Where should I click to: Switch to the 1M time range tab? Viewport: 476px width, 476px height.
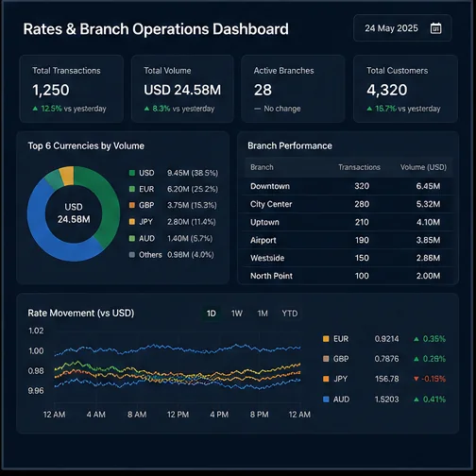coord(263,314)
